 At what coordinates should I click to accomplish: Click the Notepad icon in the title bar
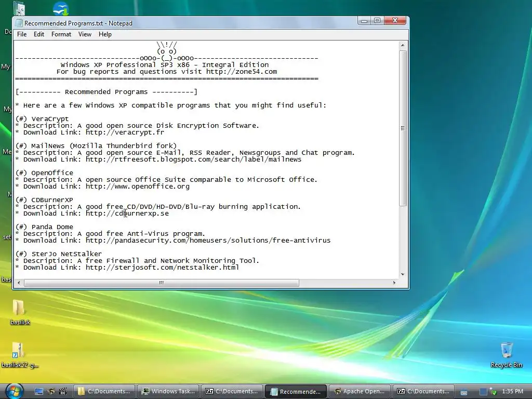19,23
